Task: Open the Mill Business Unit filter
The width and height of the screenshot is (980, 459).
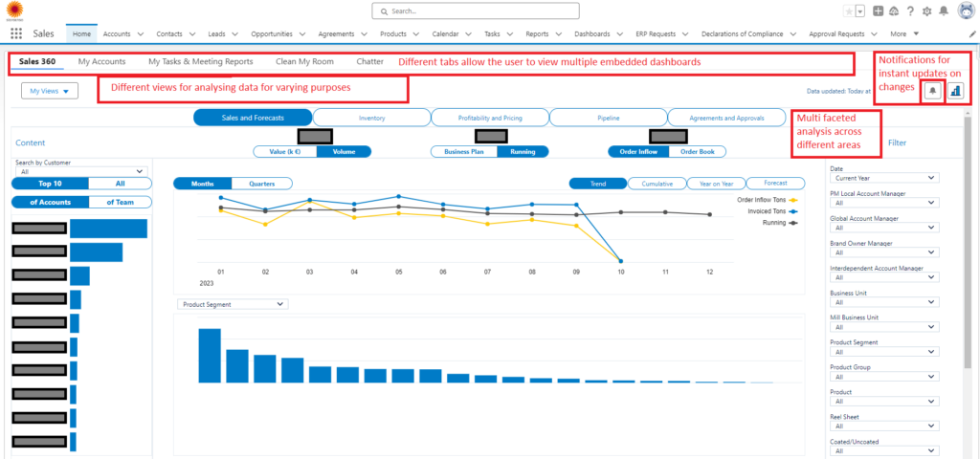Action: pos(884,327)
